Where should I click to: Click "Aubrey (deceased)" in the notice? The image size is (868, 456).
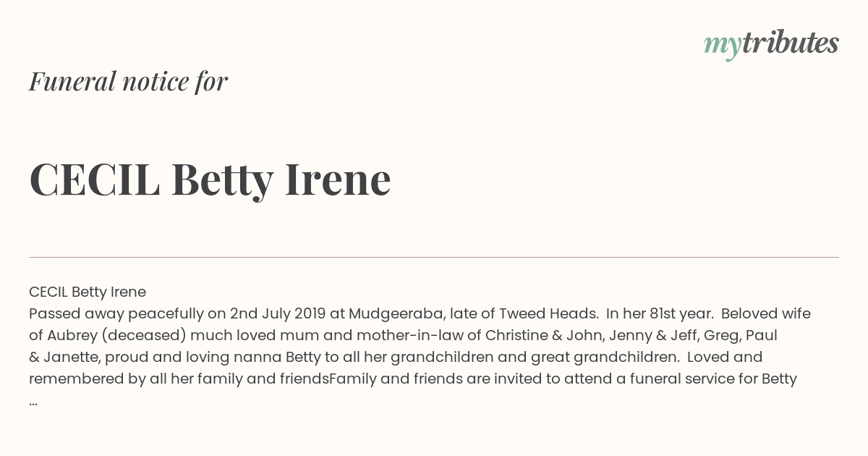coord(109,335)
